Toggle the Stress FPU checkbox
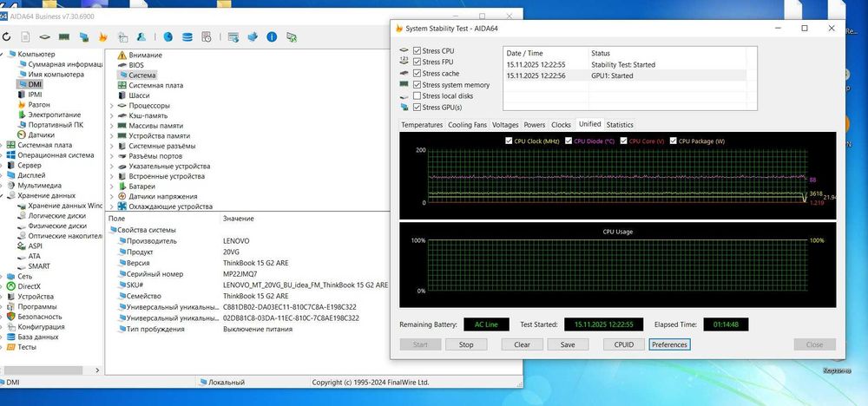868x406 pixels. (417, 62)
